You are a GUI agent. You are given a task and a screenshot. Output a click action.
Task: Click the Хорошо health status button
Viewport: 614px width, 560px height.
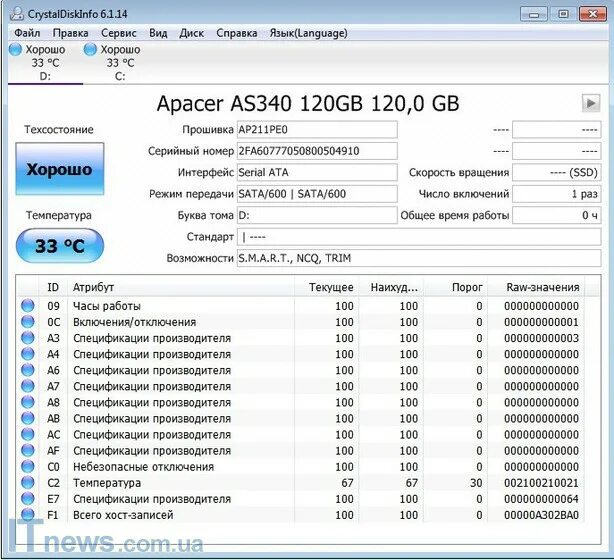pos(60,169)
